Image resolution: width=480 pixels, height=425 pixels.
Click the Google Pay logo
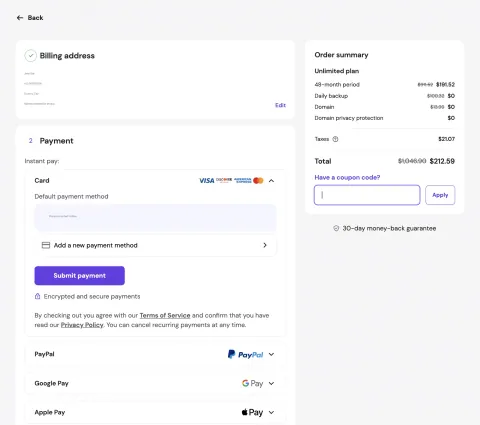(x=252, y=383)
